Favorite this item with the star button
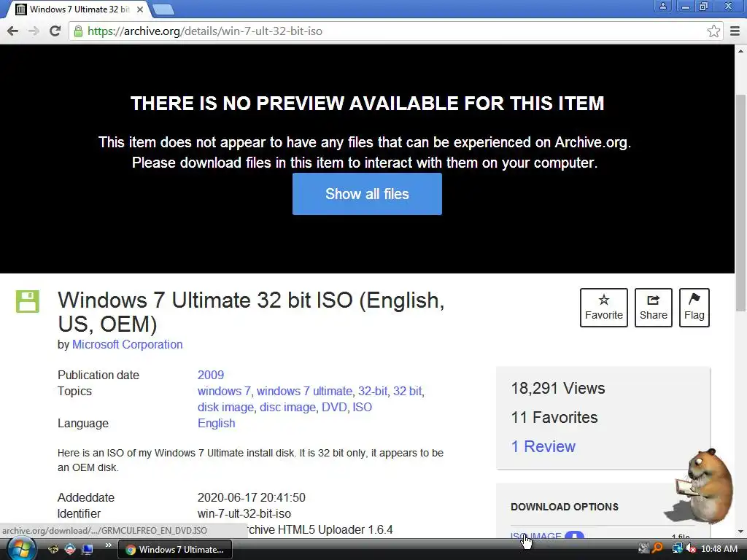This screenshot has height=560, width=747. [603, 308]
